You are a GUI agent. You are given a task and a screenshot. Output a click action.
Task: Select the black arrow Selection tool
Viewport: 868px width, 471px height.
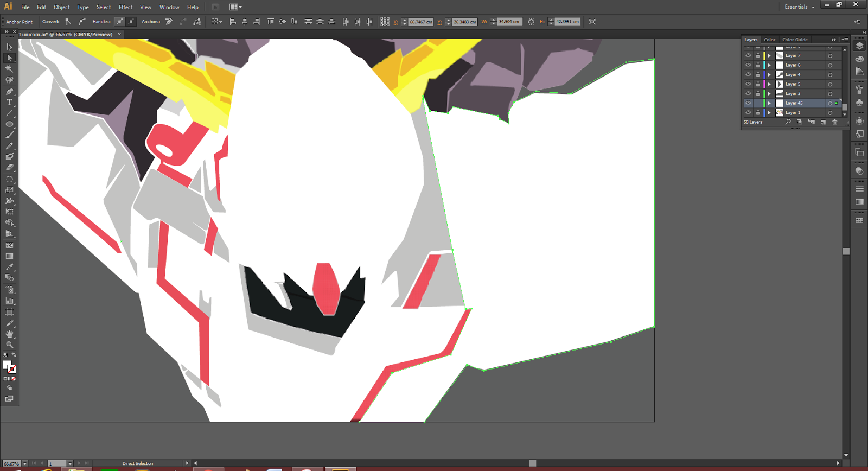[9, 47]
